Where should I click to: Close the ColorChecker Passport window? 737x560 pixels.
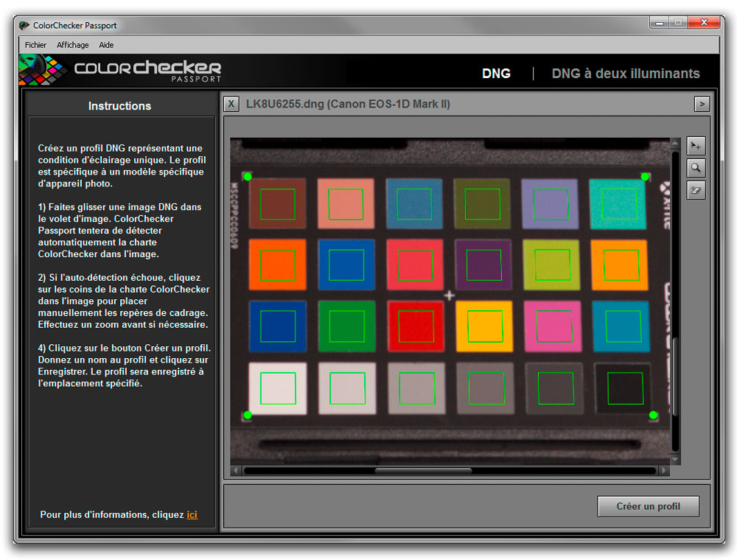click(x=704, y=23)
